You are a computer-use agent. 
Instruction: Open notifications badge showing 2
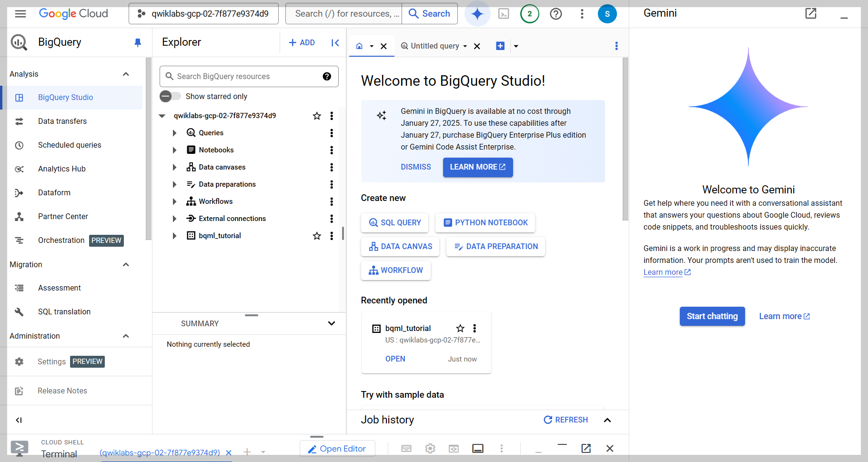[530, 14]
